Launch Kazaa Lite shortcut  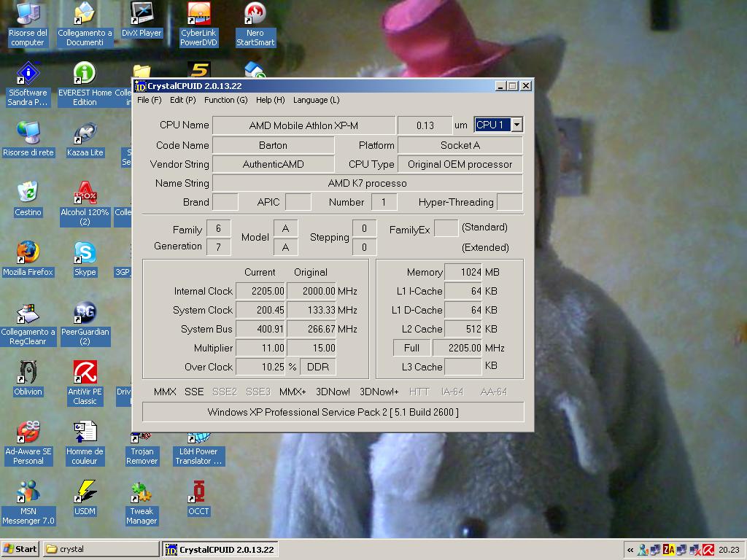pos(85,139)
